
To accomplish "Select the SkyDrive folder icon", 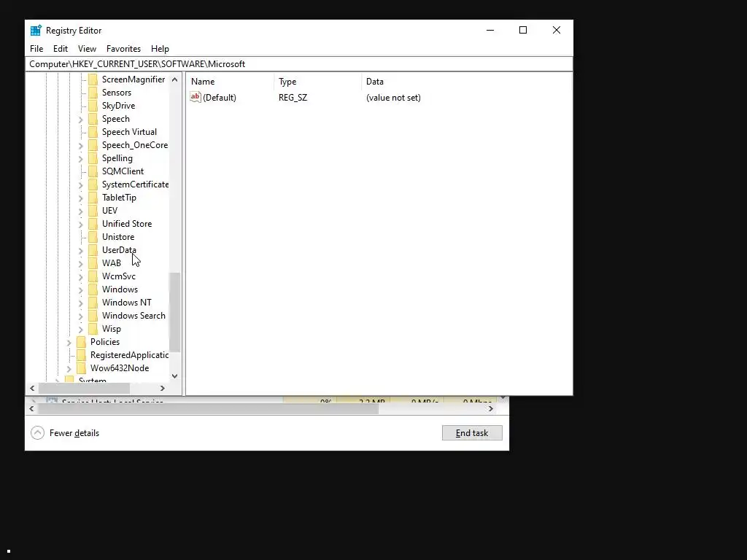I will click(93, 106).
